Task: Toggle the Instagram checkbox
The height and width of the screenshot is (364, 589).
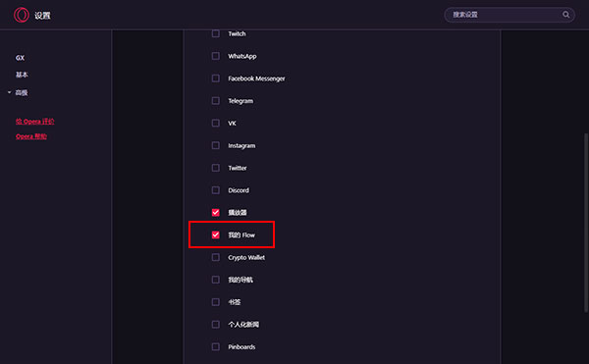Action: click(216, 145)
